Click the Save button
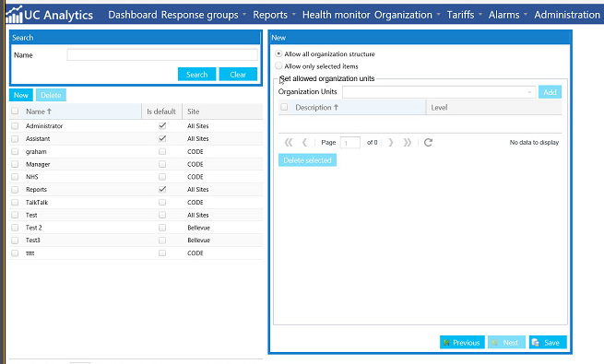604x364 pixels. pyautogui.click(x=548, y=342)
